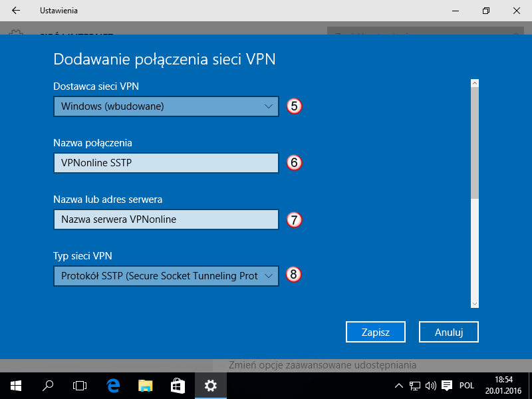Open File Explorer from the taskbar
The image size is (532, 399).
pyautogui.click(x=145, y=386)
